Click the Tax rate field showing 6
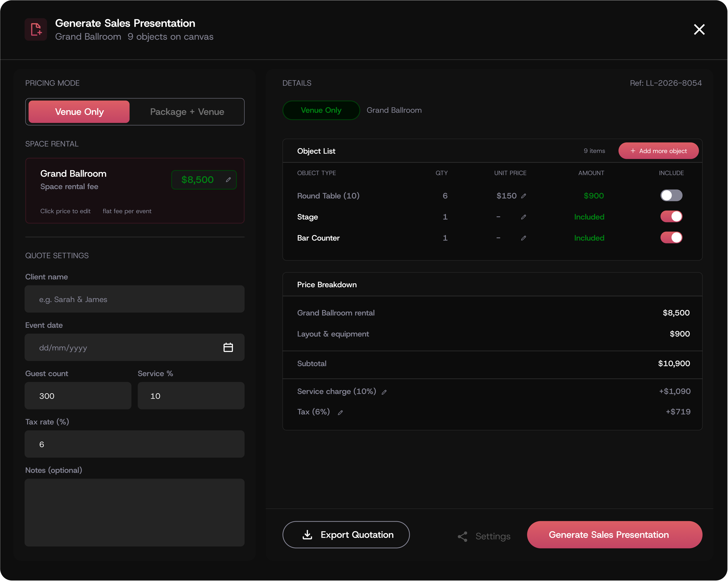Image resolution: width=728 pixels, height=581 pixels. tap(134, 444)
